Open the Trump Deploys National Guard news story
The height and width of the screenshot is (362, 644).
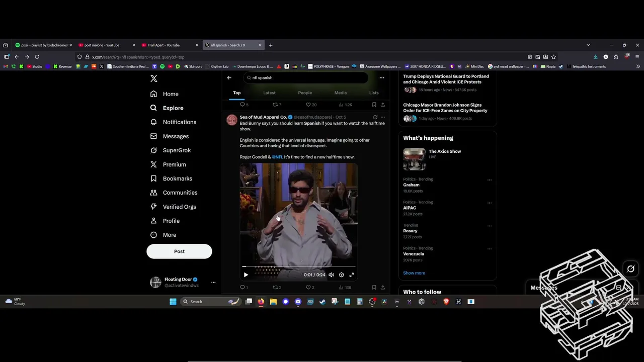(446, 79)
